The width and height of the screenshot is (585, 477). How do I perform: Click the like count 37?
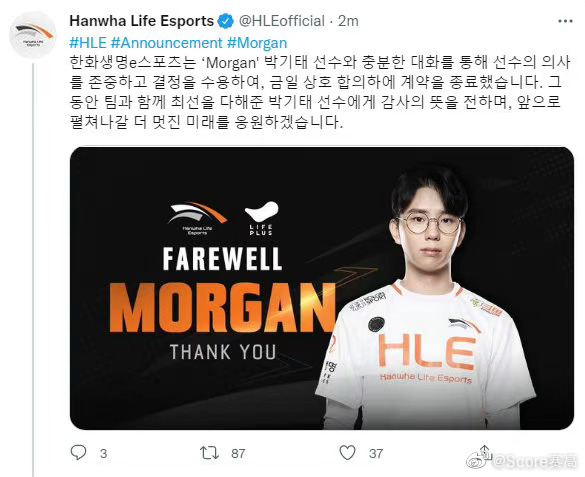coord(376,454)
